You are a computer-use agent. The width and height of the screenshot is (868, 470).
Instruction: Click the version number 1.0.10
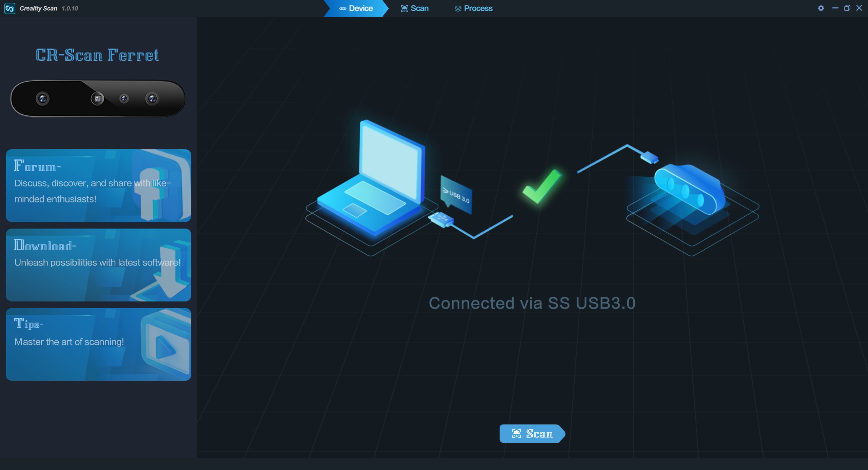[70, 8]
